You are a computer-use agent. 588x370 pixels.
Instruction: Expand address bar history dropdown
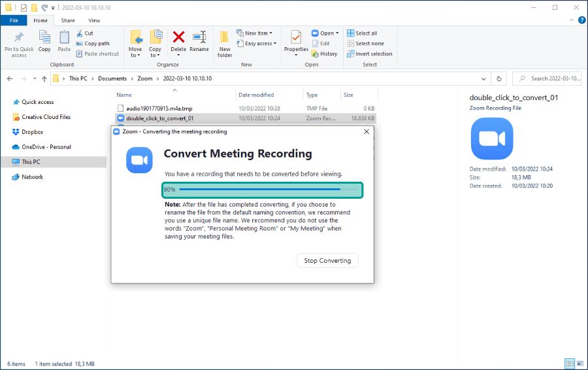pos(483,79)
